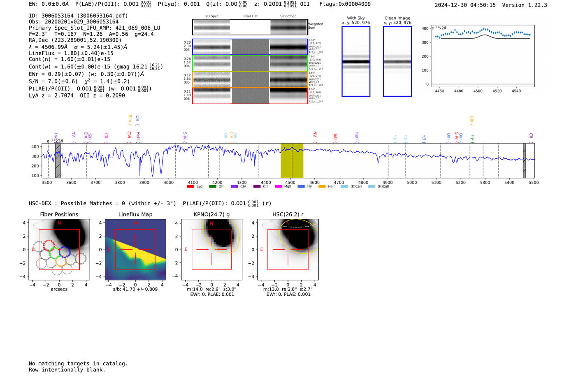This screenshot has height=392, width=576.
Task: Click the Weighted Sum 2D spectrum strip
Action: [250, 27]
